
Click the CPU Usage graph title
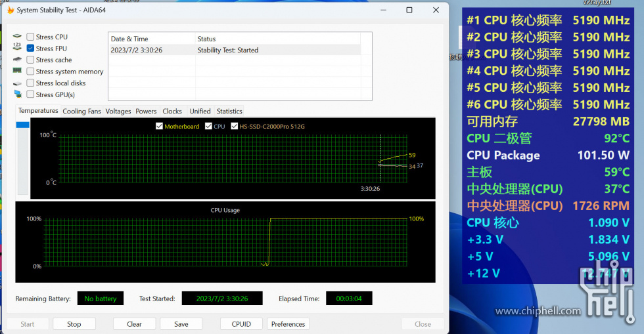click(x=225, y=210)
